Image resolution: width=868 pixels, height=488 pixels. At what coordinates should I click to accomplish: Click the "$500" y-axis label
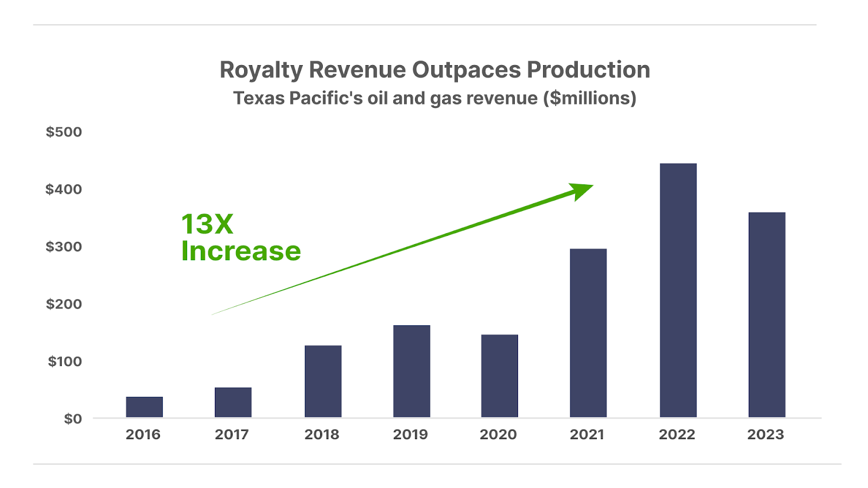click(x=64, y=132)
